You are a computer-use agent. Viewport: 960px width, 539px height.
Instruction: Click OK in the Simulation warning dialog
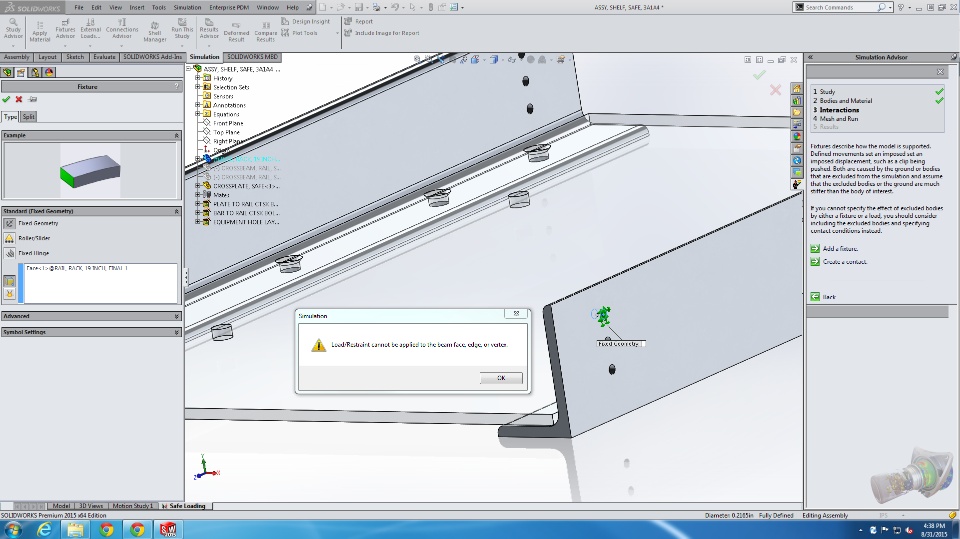pyautogui.click(x=501, y=378)
